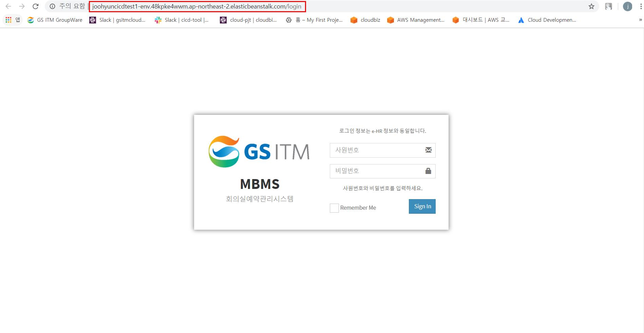Click the envelope icon in 사원번호 field

coord(428,150)
